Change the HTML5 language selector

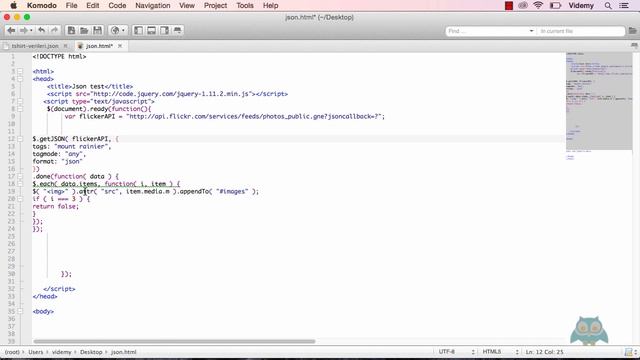(x=500, y=352)
